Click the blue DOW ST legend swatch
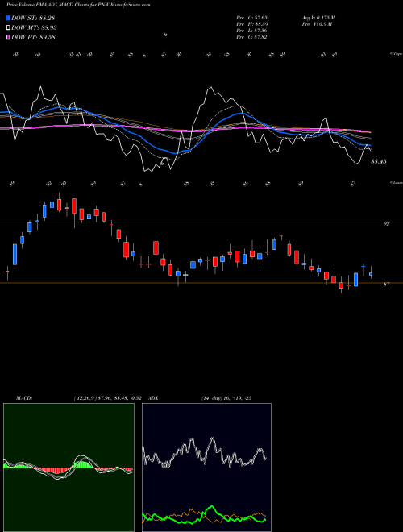Viewport: 403px width, 532px height. click(8, 18)
